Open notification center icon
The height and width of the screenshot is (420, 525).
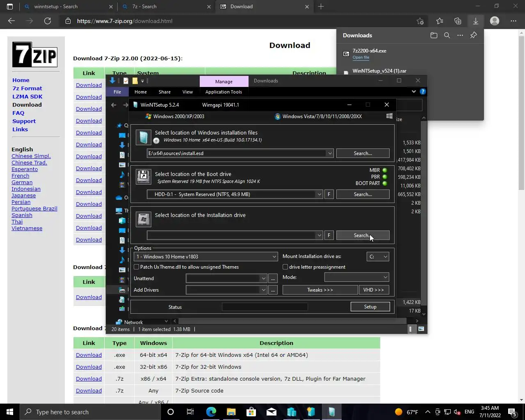(512, 412)
